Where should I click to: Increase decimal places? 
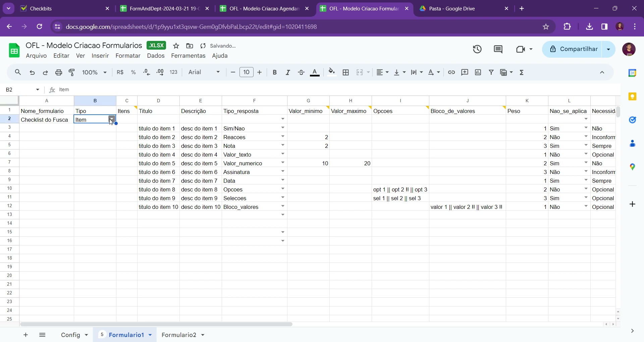(x=160, y=72)
